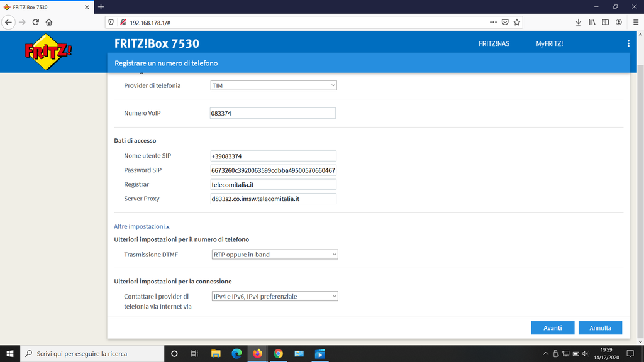The width and height of the screenshot is (644, 362).
Task: Open FRITZ!Box three-dot options menu
Action: pos(628,43)
